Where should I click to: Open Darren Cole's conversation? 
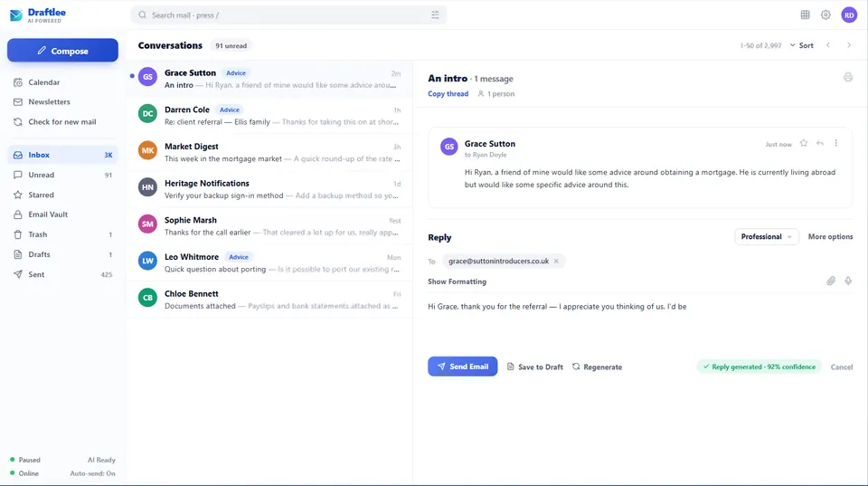point(269,115)
